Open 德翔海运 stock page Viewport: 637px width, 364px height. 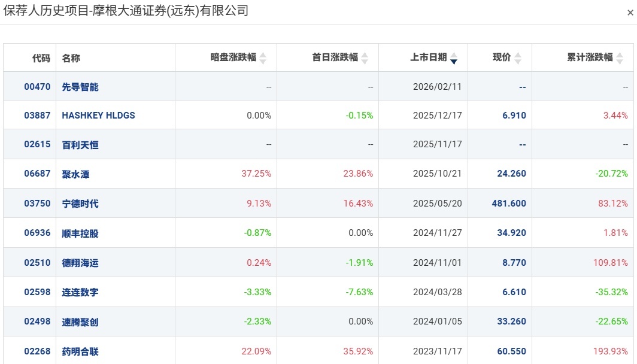tap(80, 263)
